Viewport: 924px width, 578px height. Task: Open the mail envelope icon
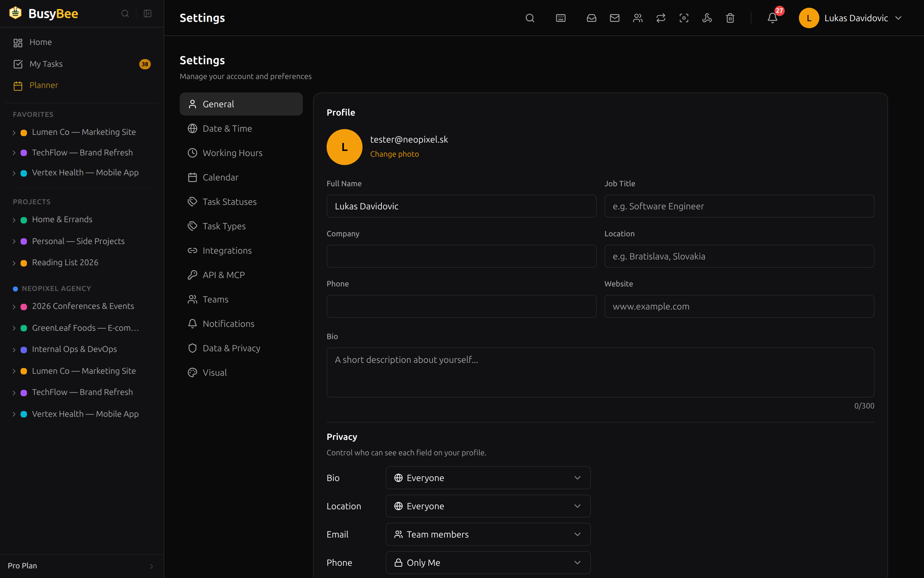[x=615, y=18]
